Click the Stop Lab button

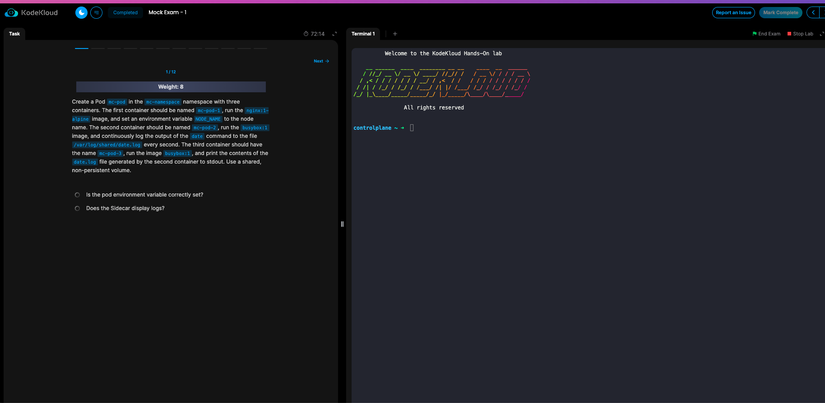coord(800,34)
